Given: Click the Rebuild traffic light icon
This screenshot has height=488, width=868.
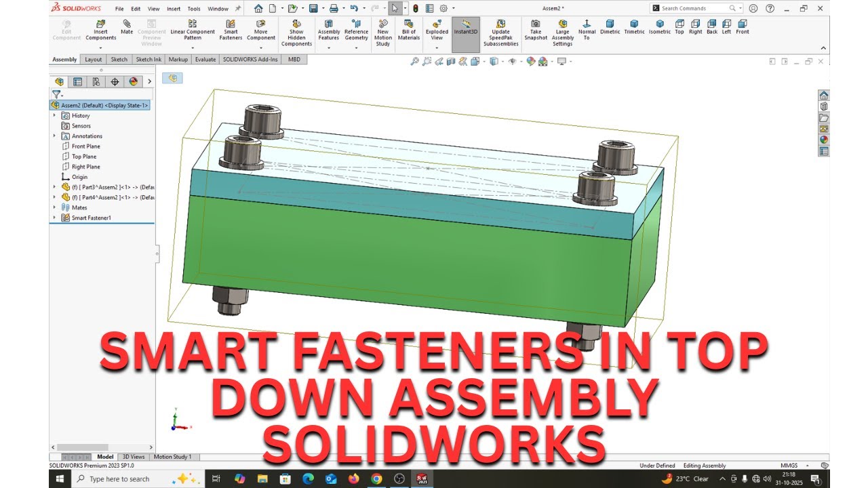Looking at the screenshot, I should tap(415, 8).
